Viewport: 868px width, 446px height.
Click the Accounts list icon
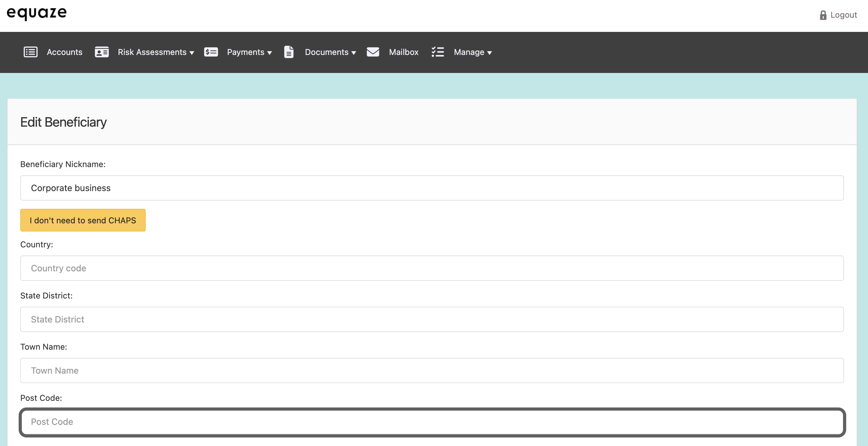point(31,52)
